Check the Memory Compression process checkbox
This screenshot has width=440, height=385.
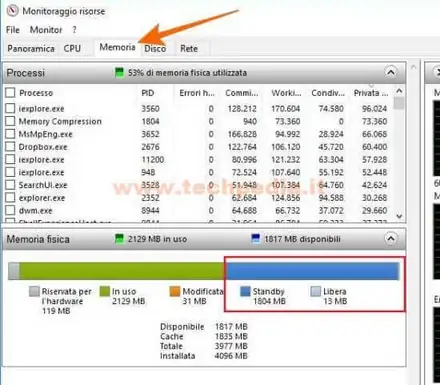[10, 121]
